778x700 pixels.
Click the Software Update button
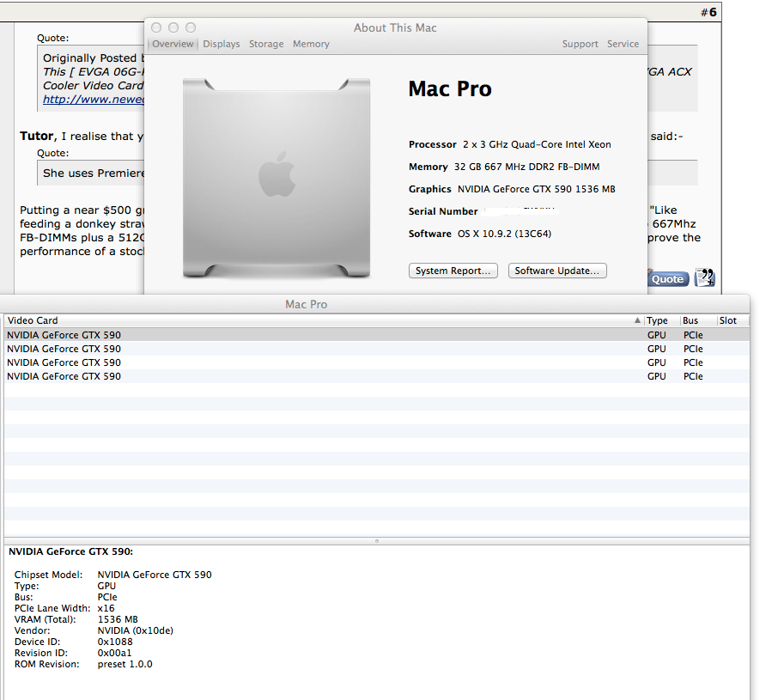[557, 271]
